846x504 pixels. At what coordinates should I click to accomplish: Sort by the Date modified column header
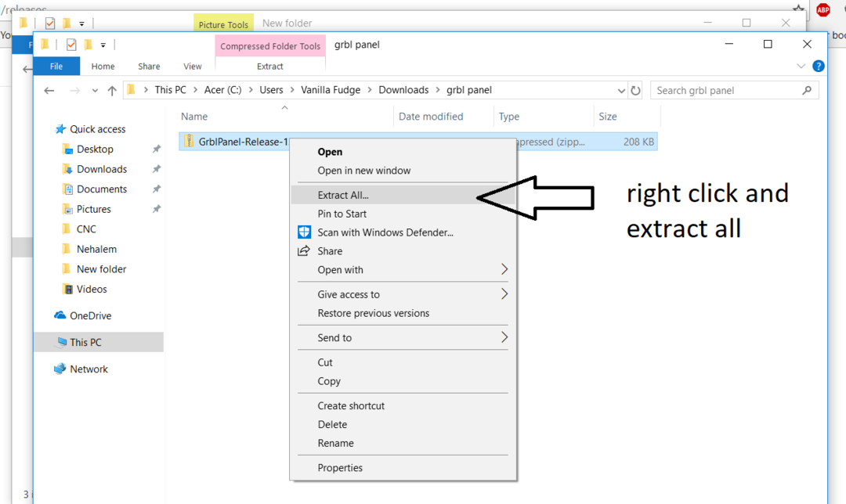tap(431, 117)
